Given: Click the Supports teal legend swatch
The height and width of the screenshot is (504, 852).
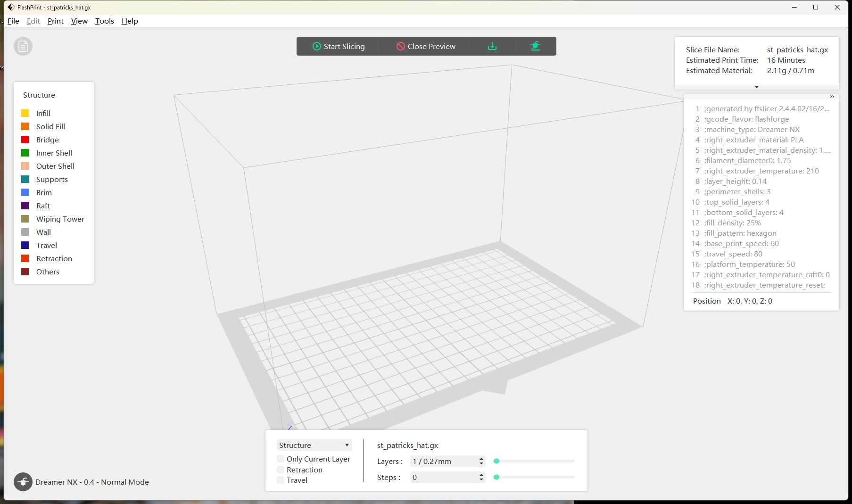Looking at the screenshot, I should click(x=25, y=179).
